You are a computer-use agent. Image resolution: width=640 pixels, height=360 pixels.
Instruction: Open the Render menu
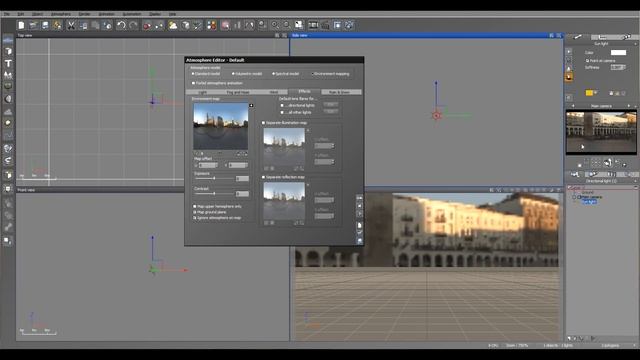(84, 14)
